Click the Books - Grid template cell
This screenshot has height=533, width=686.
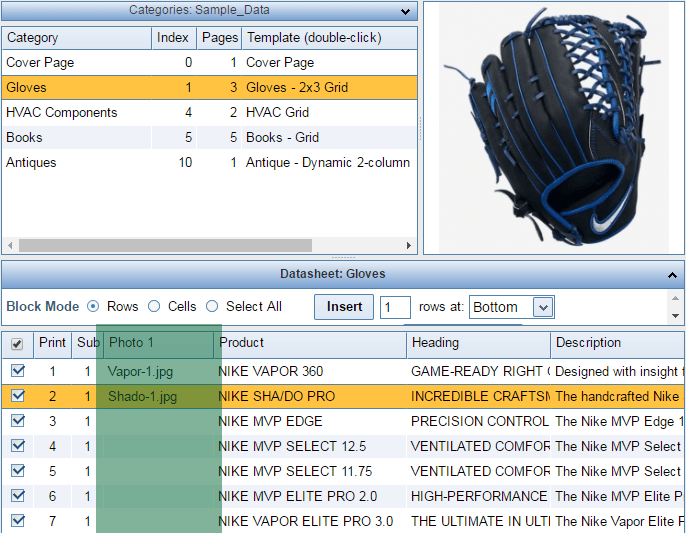[329, 137]
